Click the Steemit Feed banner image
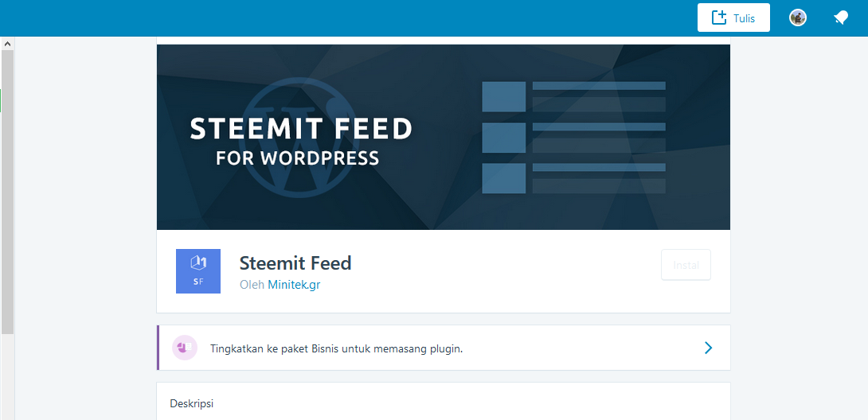Viewport: 868px width, 420px height. (x=444, y=137)
